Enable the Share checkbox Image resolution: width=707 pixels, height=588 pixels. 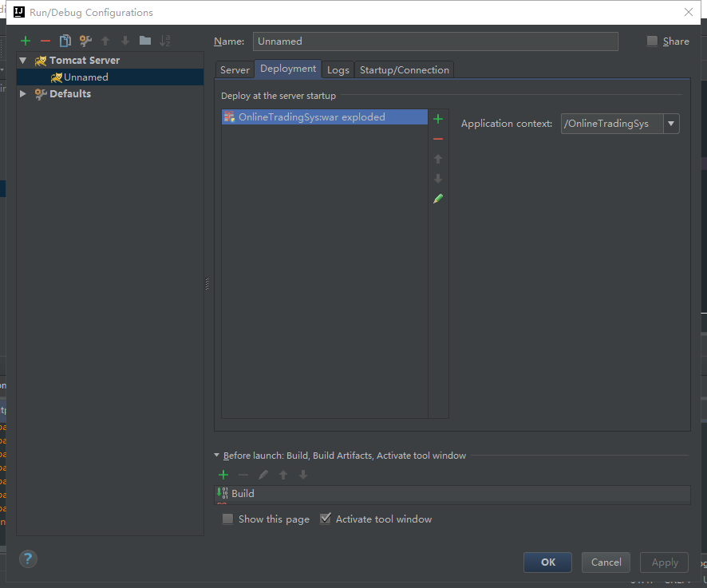[653, 41]
